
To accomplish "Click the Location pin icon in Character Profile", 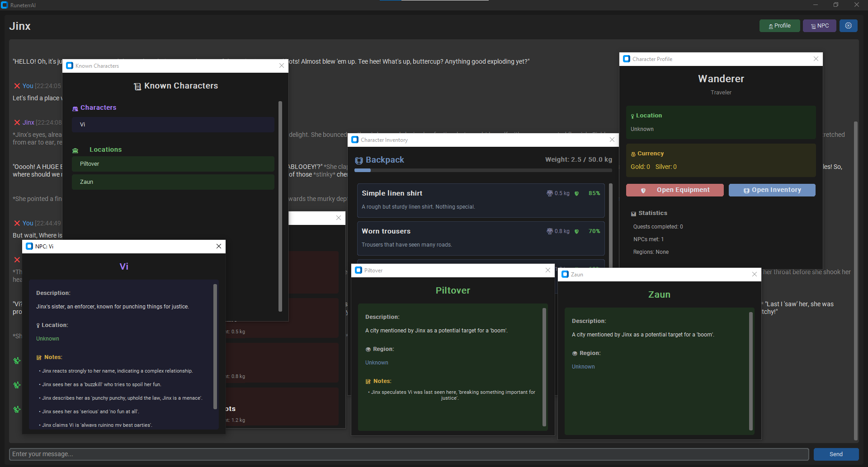I will [x=632, y=116].
